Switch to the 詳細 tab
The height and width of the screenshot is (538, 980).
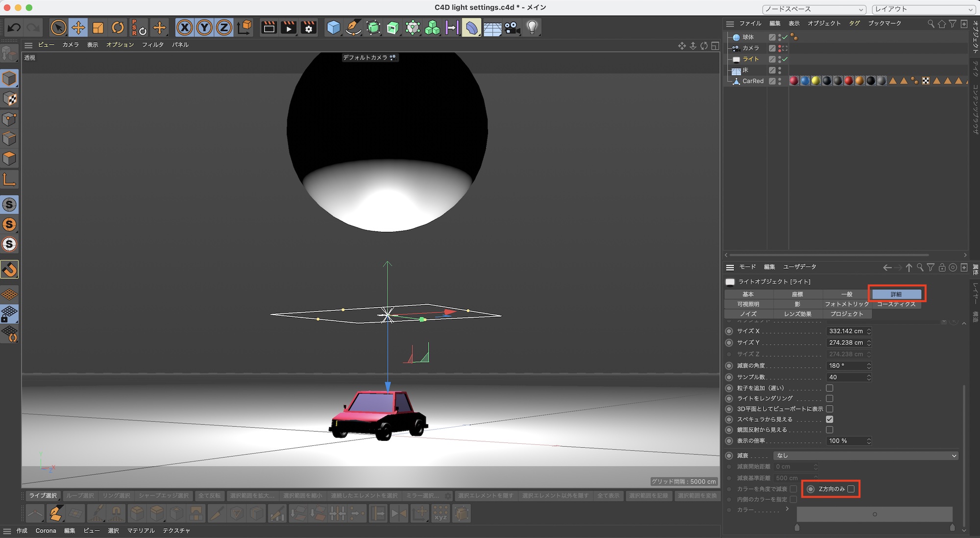click(x=896, y=294)
